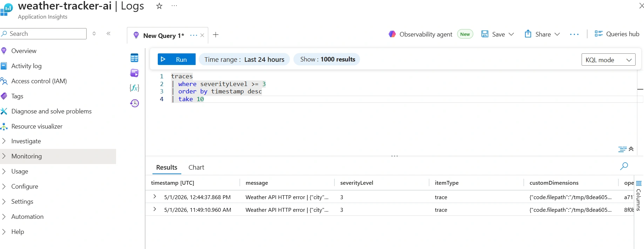644x249 pixels.
Task: Sort by severityLevel column header
Action: click(x=357, y=183)
